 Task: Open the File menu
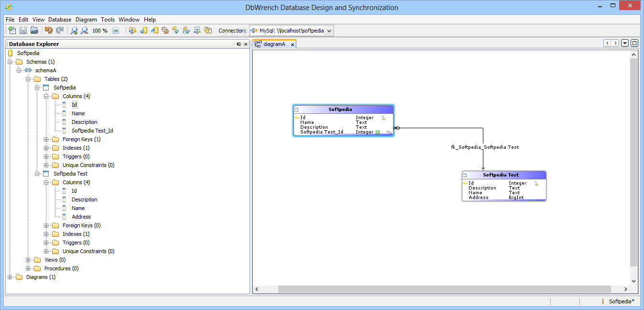pyautogui.click(x=10, y=20)
